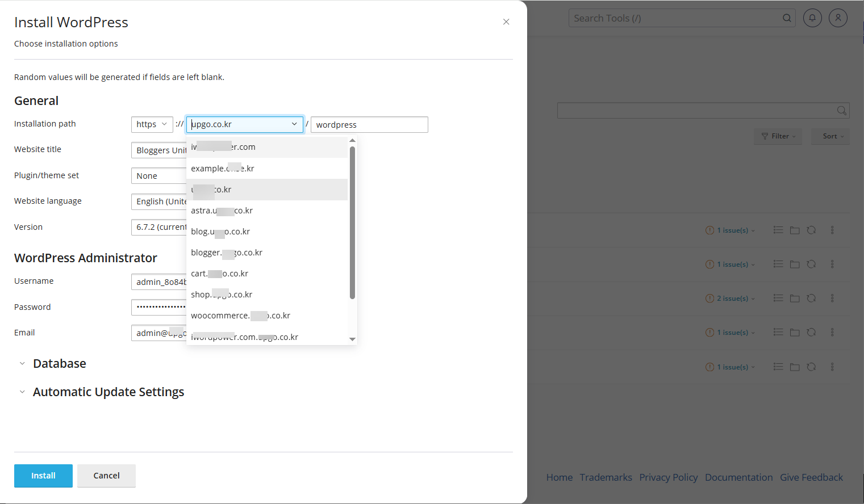Select the example domain option
This screenshot has height=504, width=864.
tap(267, 169)
